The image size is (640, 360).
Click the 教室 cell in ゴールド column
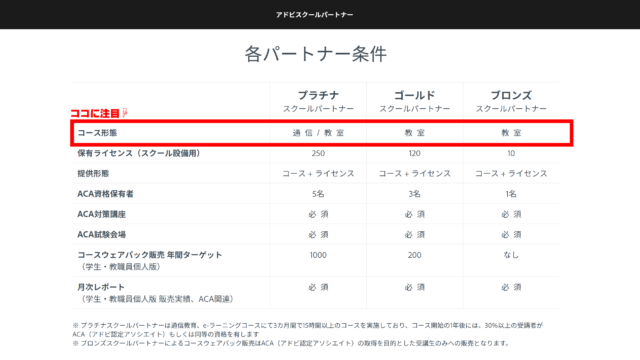[x=415, y=133]
